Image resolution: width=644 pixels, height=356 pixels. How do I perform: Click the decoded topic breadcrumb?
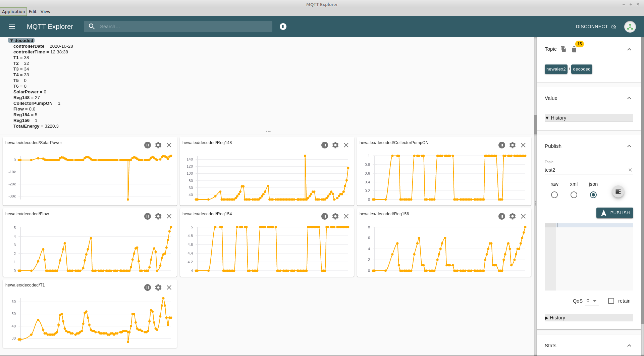[x=582, y=69]
